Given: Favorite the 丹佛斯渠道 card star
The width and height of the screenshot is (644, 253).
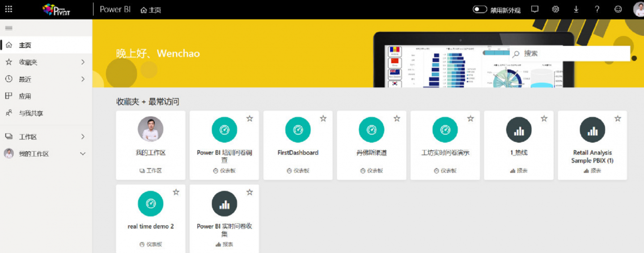Looking at the screenshot, I should pyautogui.click(x=397, y=119).
